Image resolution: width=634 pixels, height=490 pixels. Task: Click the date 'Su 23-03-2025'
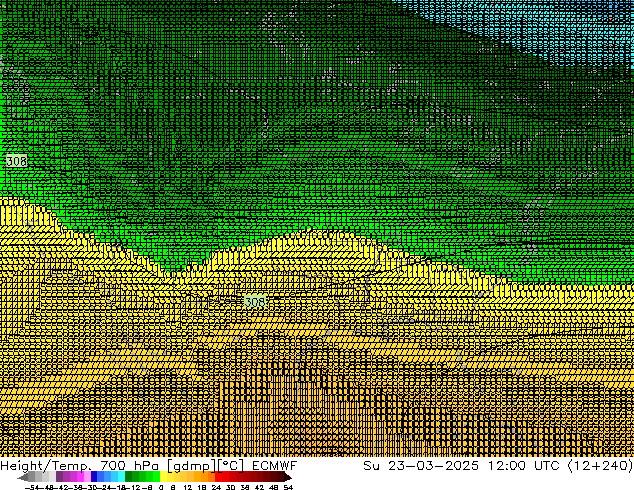421,466
